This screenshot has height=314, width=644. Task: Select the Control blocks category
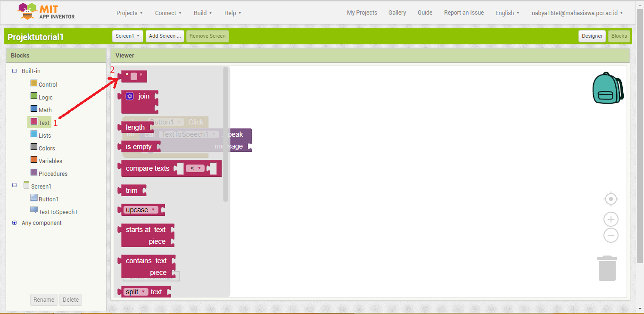point(44,84)
